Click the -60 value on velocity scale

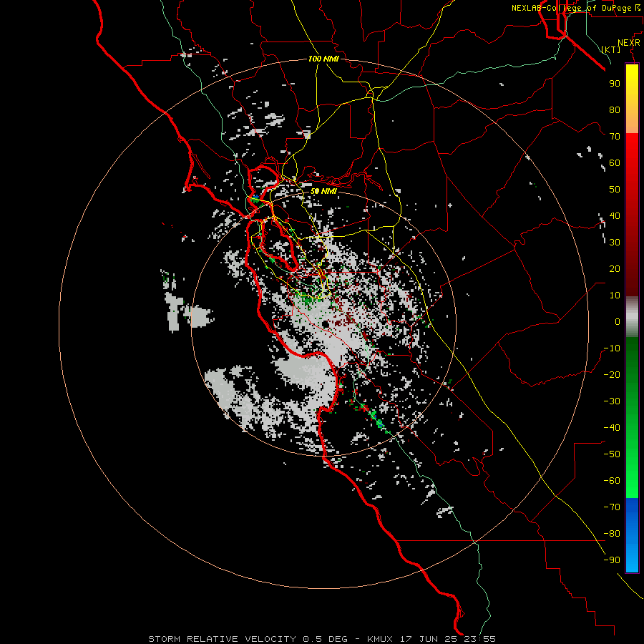pyautogui.click(x=612, y=481)
